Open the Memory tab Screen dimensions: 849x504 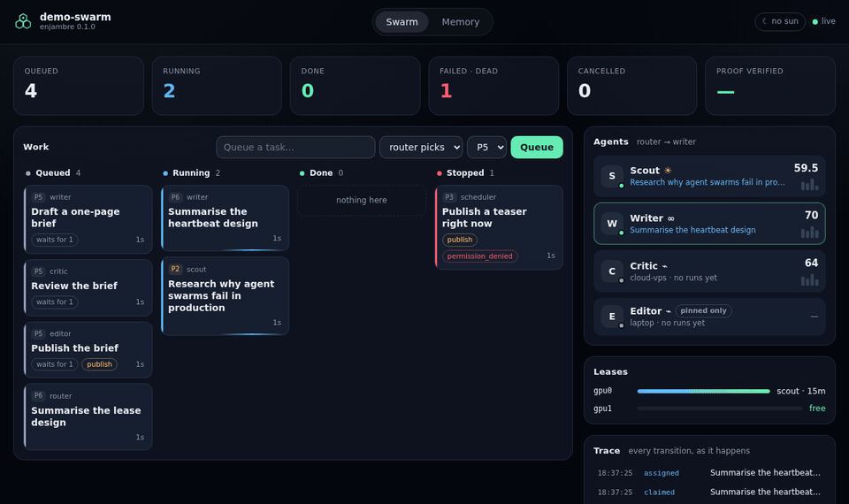[x=460, y=21]
